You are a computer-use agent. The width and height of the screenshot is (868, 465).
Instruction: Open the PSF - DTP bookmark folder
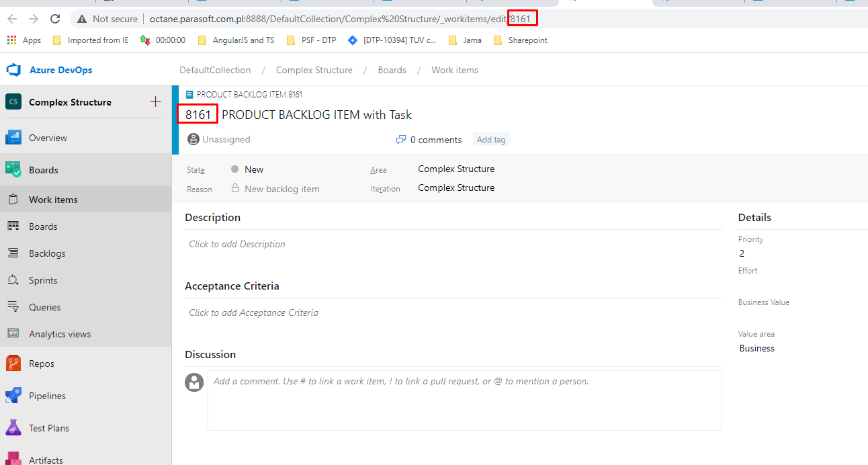(x=311, y=40)
